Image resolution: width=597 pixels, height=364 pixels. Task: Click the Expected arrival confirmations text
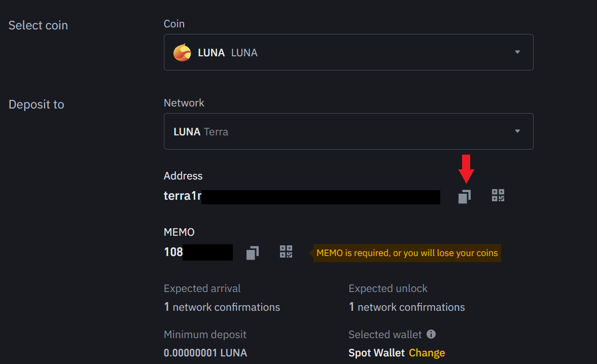(x=222, y=307)
